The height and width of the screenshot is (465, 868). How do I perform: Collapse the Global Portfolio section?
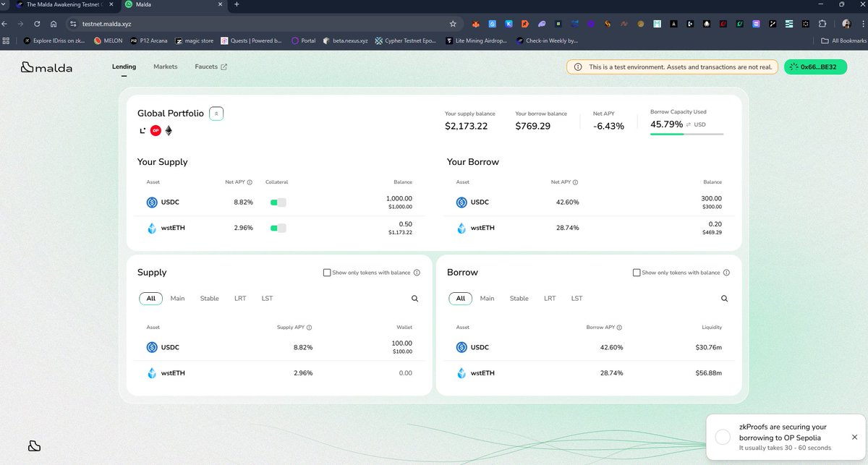pos(216,114)
